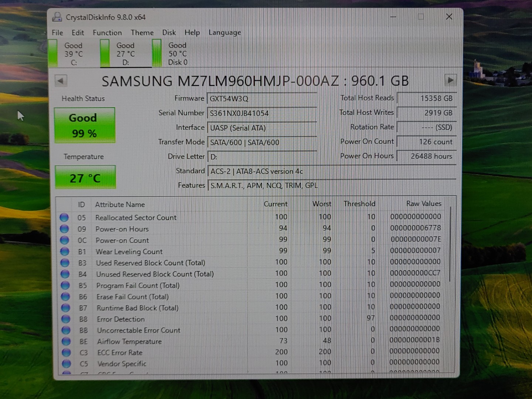This screenshot has width=532, height=399.
Task: Click status icon for Program Fail Count
Action: coord(65,285)
